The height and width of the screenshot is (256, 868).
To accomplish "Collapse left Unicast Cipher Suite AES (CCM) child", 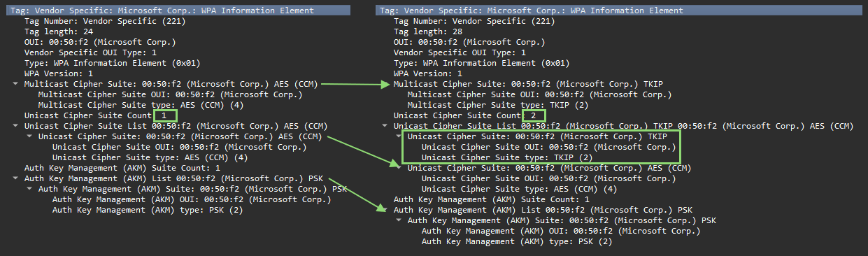I will pyautogui.click(x=29, y=136).
